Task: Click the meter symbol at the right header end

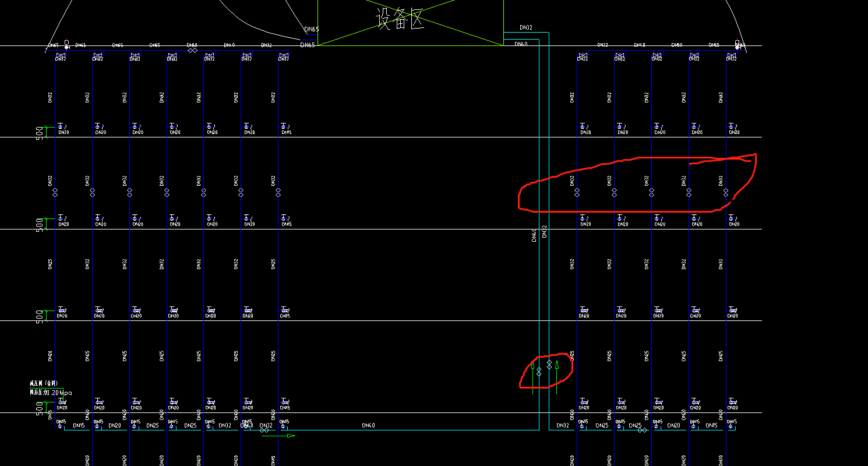Action: [x=738, y=44]
